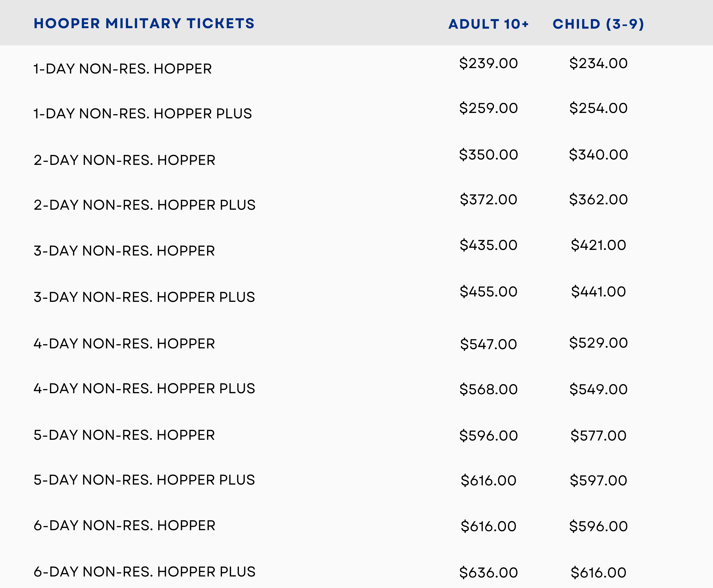Select the 2-Day Non-Res. Hopper Plus label
713x588 pixels.
(x=144, y=205)
